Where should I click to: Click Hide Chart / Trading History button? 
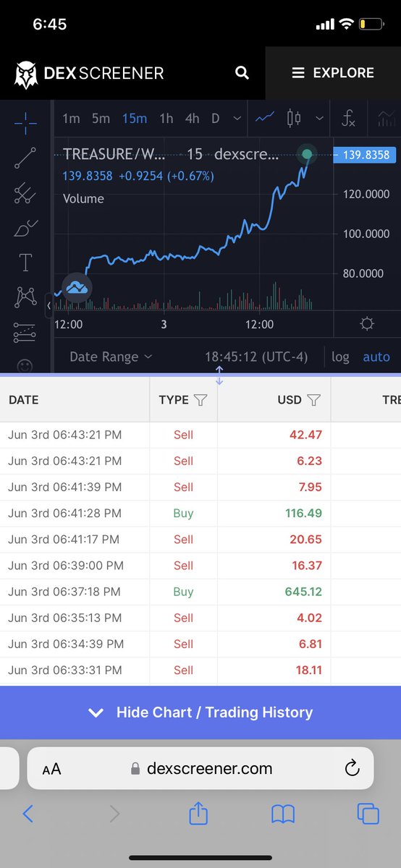point(200,712)
